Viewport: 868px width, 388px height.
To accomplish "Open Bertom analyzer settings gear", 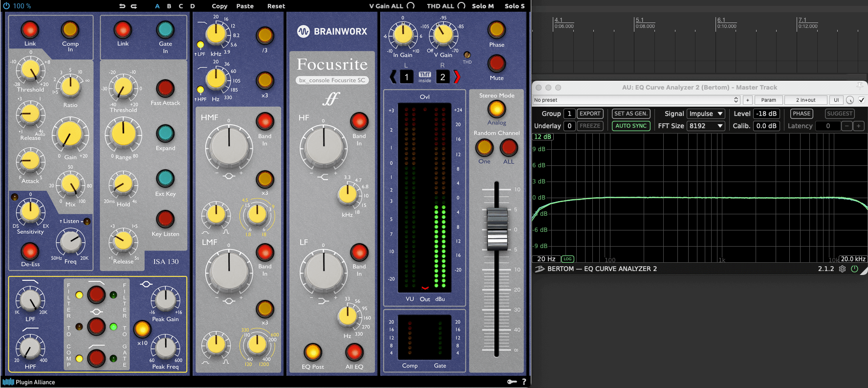I will point(842,269).
